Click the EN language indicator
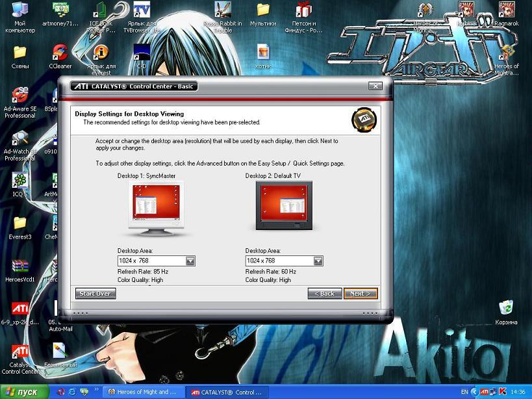The height and width of the screenshot is (399, 532). 464,392
